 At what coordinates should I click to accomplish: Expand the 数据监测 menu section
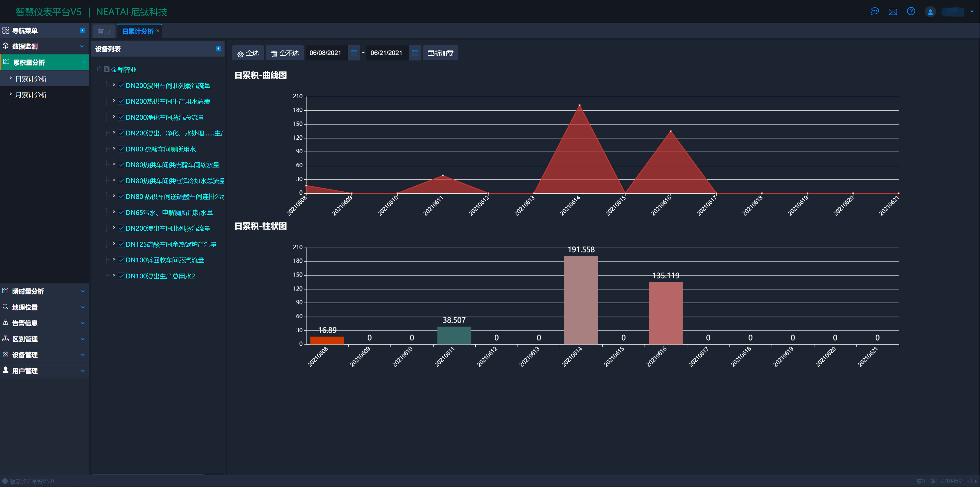[82, 46]
